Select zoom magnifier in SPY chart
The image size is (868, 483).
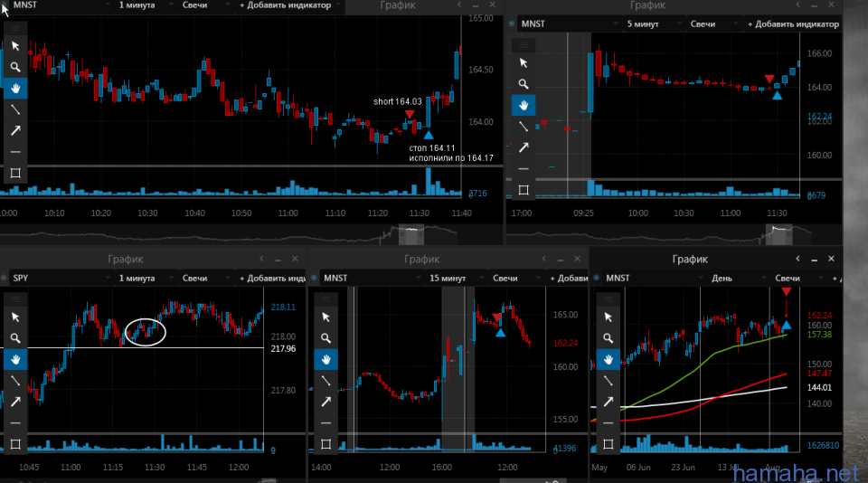pyautogui.click(x=15, y=338)
